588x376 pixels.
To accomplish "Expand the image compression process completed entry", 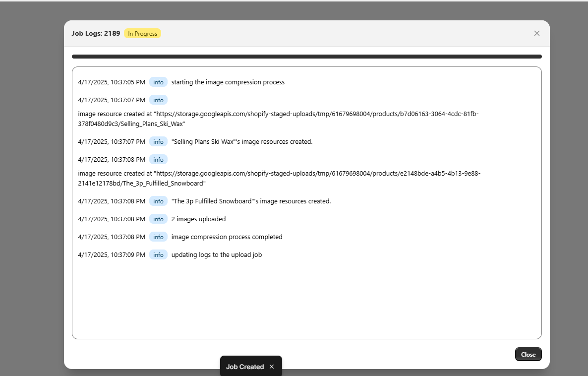I will click(227, 237).
